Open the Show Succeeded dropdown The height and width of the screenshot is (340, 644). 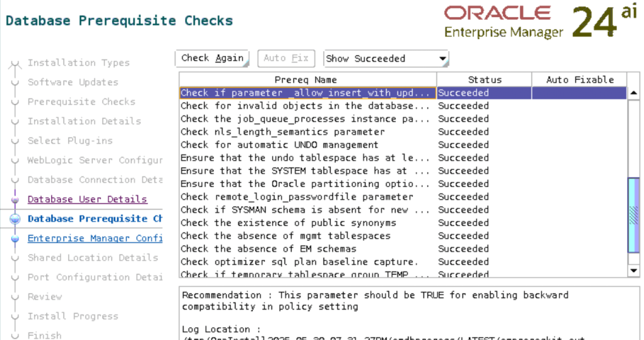click(x=386, y=59)
